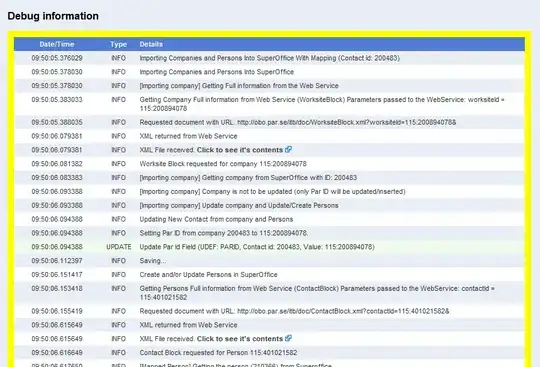
Task: Click 'XML returned from Web Service' at 09:50:06.615649
Action: [x=188, y=325]
